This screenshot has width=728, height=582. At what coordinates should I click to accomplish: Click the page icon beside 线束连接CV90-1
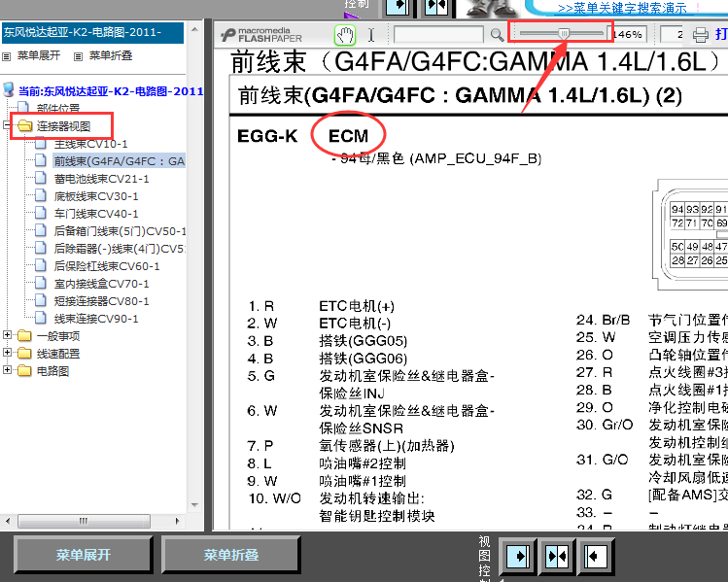[x=41, y=319]
